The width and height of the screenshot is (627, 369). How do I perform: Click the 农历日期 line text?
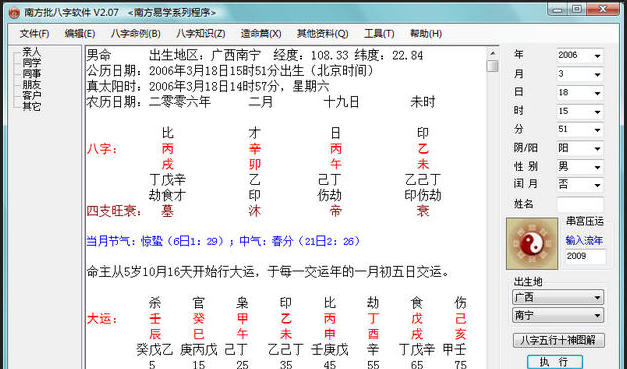(261, 102)
